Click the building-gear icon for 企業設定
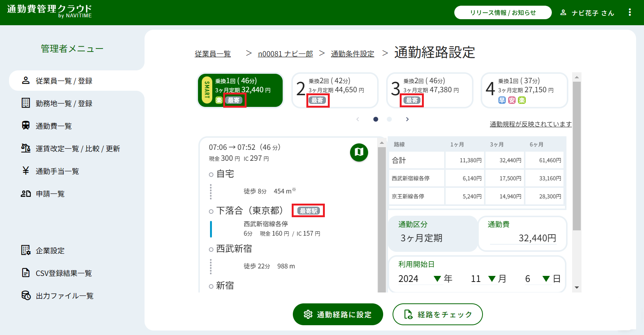Screen dimensions: 644x335 click(26, 250)
